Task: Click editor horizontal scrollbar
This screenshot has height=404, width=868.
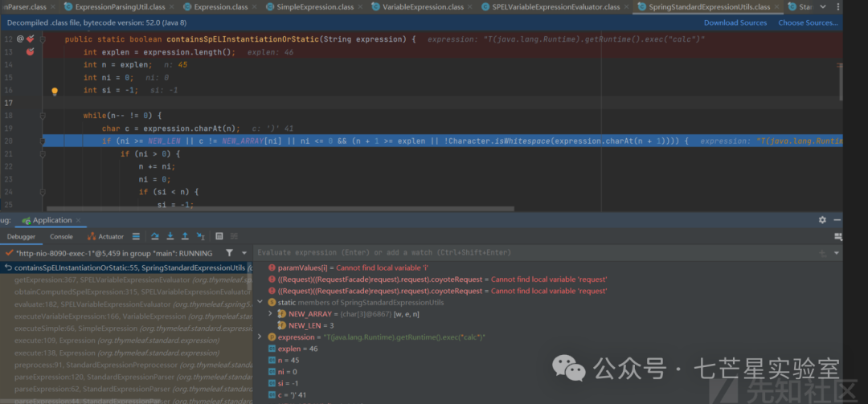Action: pyautogui.click(x=280, y=209)
